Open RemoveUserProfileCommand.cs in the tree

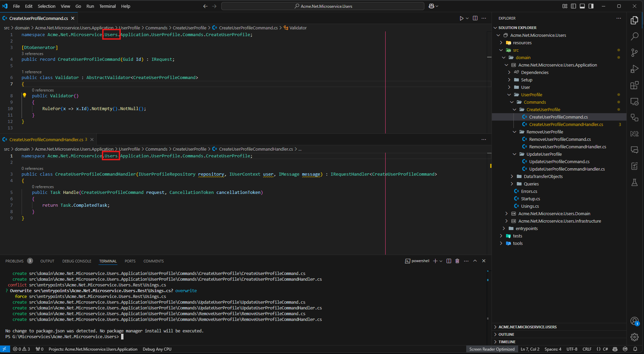(560, 139)
